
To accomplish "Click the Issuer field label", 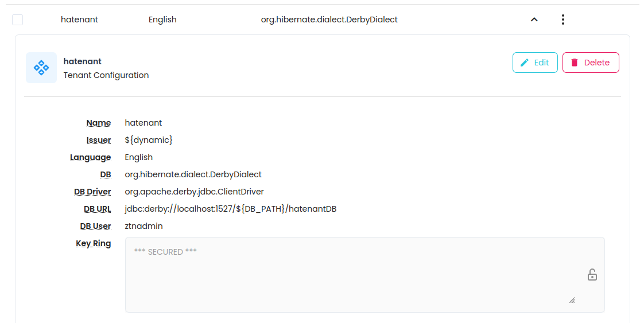I will (98, 140).
